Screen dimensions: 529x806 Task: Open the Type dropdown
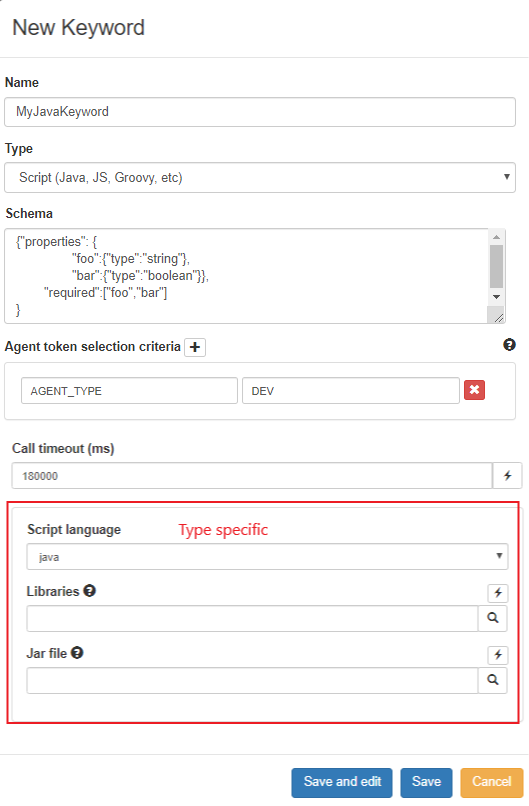tap(260, 177)
